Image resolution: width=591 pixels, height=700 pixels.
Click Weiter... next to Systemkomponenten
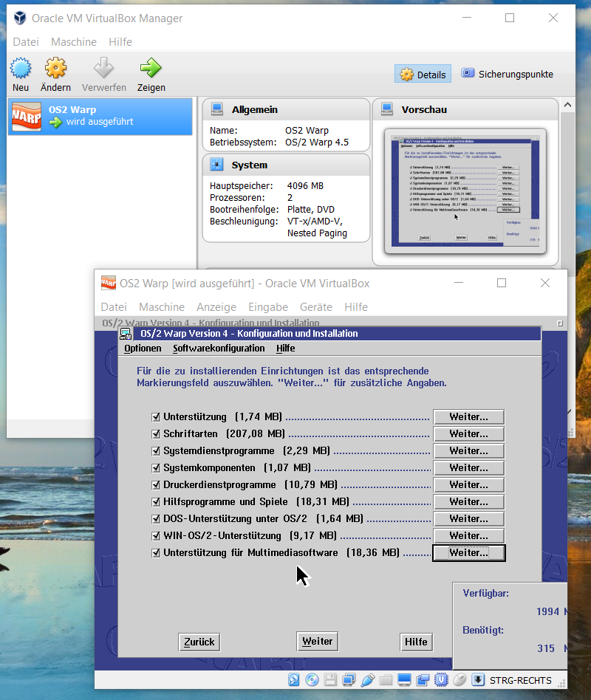click(468, 468)
